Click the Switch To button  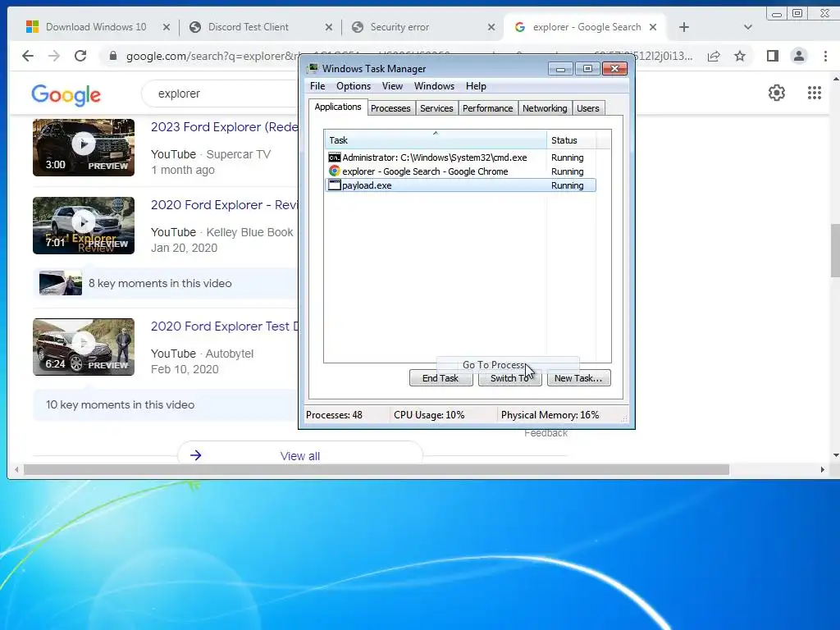click(x=509, y=378)
